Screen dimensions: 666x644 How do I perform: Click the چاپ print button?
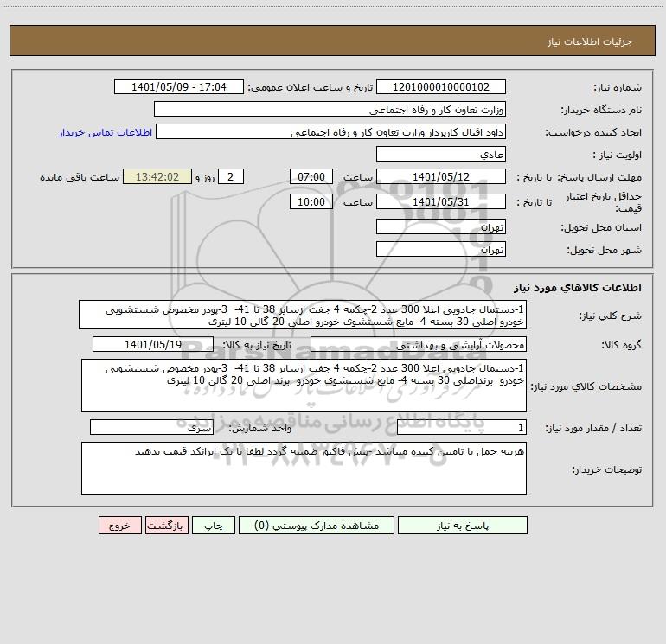[214, 526]
